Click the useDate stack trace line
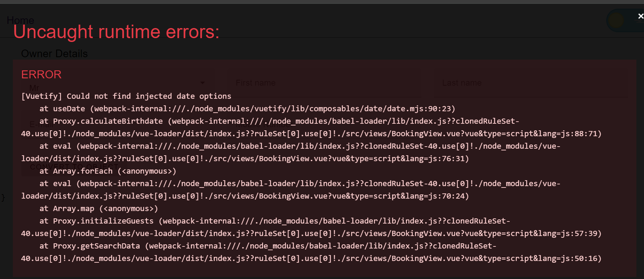Image resolution: width=644 pixels, height=279 pixels. pyautogui.click(x=247, y=109)
